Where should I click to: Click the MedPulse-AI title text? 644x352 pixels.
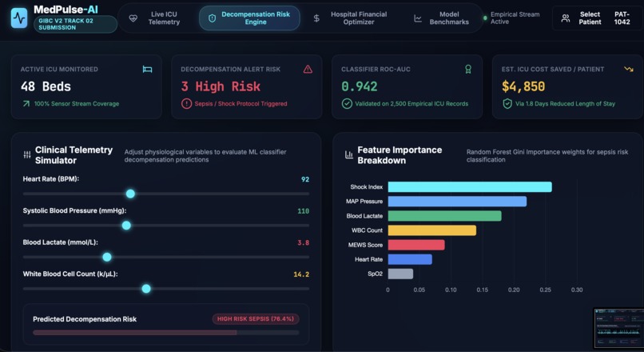pos(66,9)
